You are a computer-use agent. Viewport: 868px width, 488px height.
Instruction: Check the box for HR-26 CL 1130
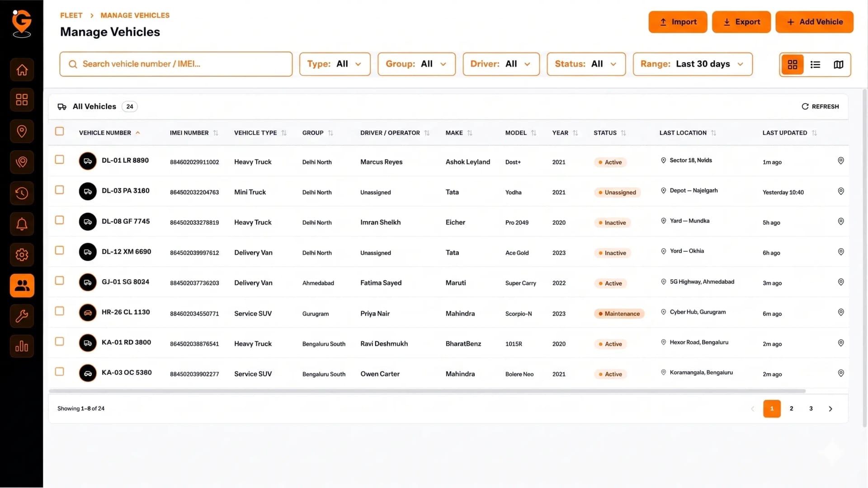click(x=59, y=311)
